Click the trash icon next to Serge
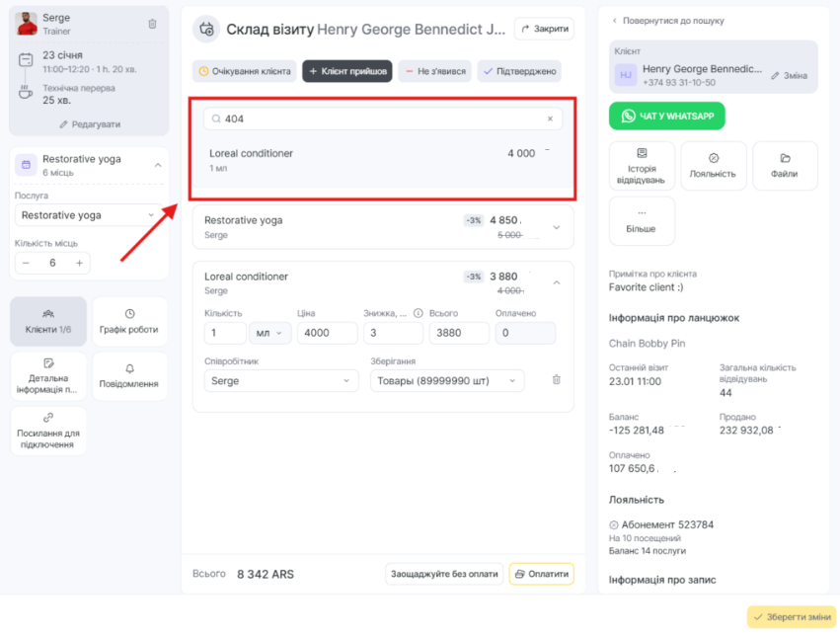This screenshot has width=840, height=636. [152, 24]
